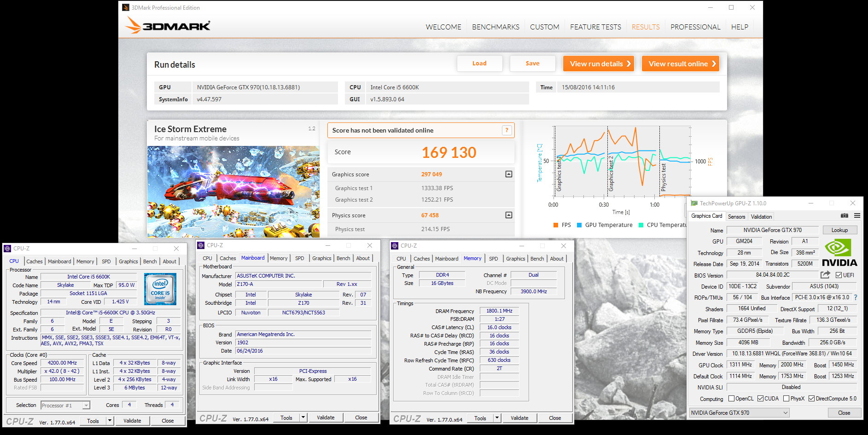
Task: Click the Save button in Run details
Action: pyautogui.click(x=532, y=64)
